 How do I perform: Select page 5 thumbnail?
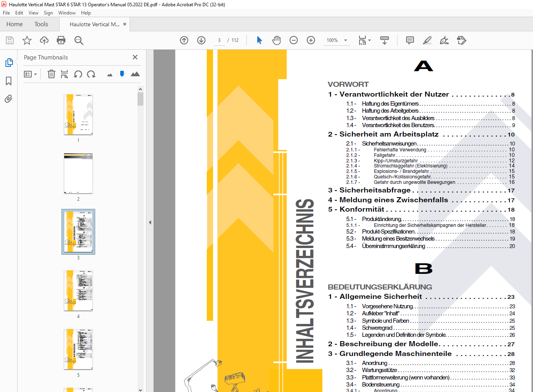[78, 349]
